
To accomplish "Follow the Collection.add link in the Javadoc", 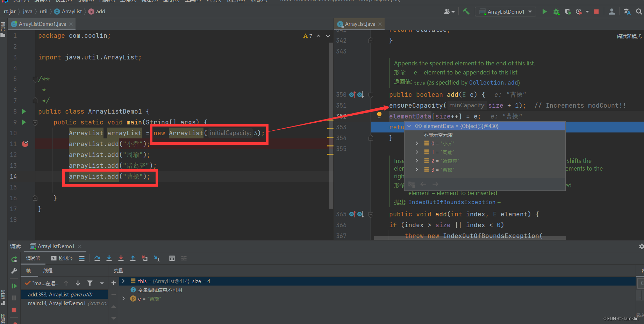I will 493,82.
